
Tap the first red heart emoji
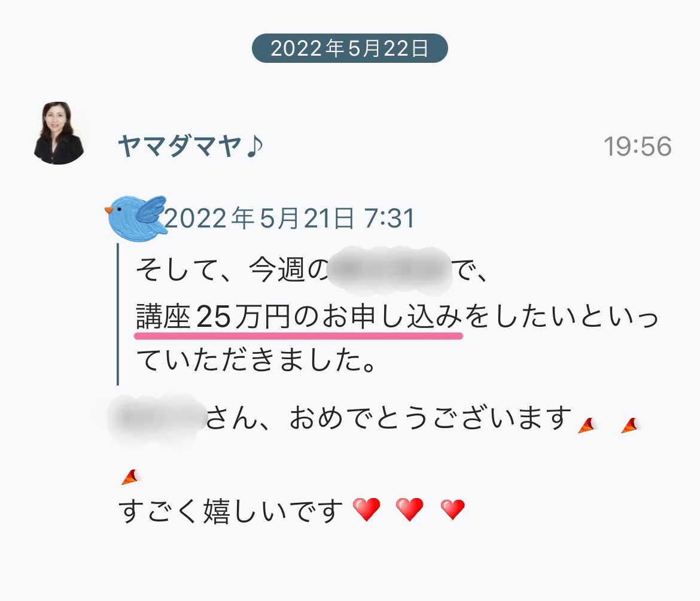pyautogui.click(x=367, y=509)
